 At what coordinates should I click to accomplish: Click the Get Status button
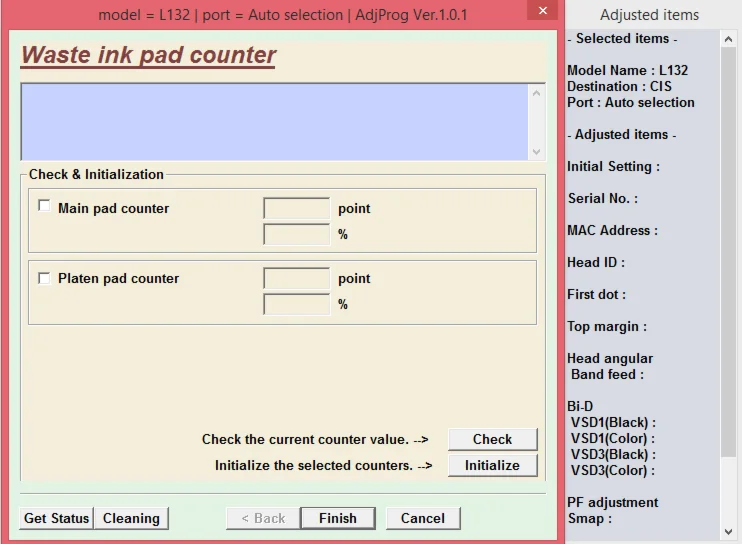57,518
